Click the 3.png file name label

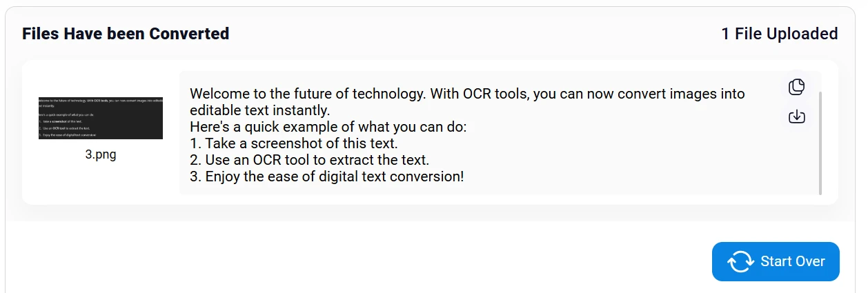tap(101, 154)
